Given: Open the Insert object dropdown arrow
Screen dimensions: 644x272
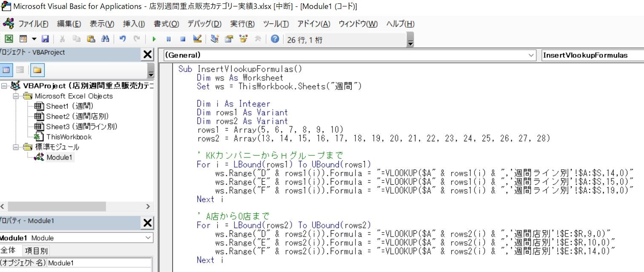Looking at the screenshot, I should (34, 39).
